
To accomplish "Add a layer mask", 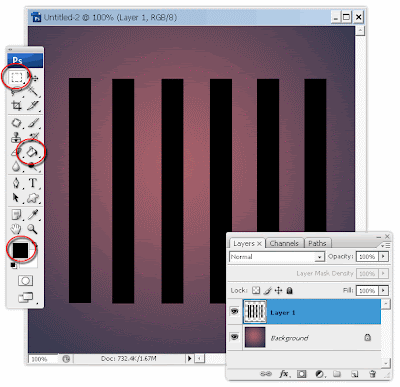I will coord(302,374).
